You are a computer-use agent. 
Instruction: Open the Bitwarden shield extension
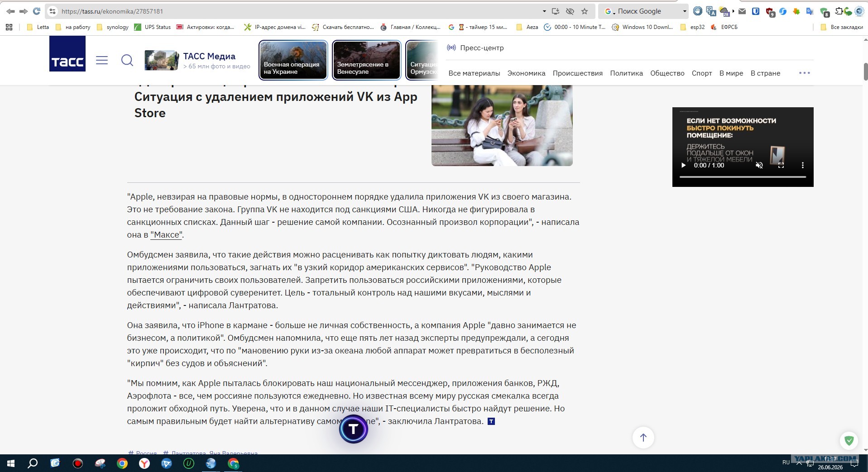[x=756, y=11]
